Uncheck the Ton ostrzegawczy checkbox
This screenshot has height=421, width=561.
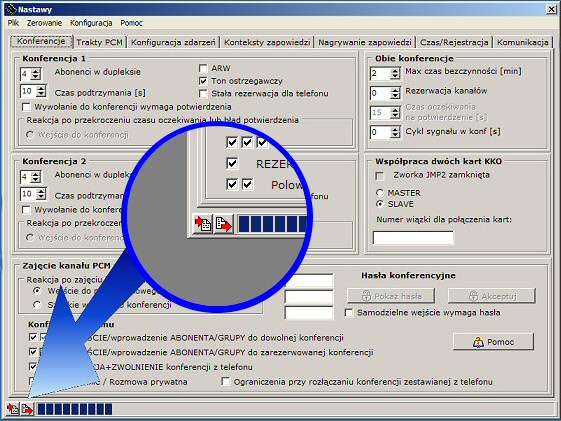203,81
